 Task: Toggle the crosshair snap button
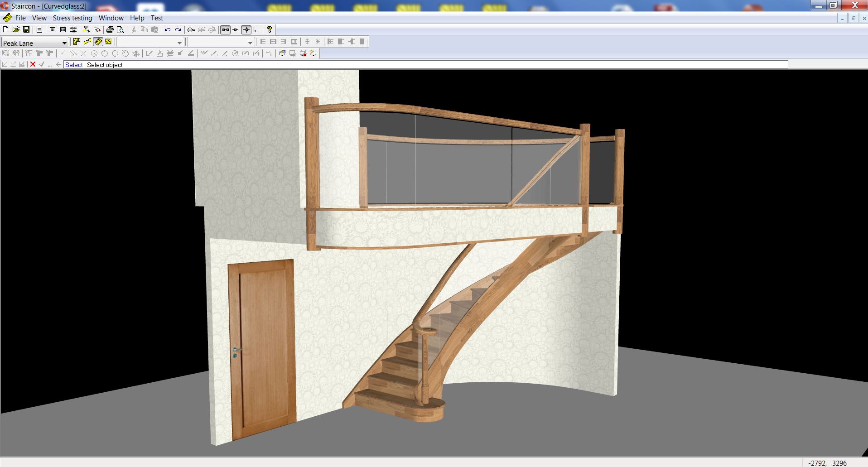[x=246, y=29]
